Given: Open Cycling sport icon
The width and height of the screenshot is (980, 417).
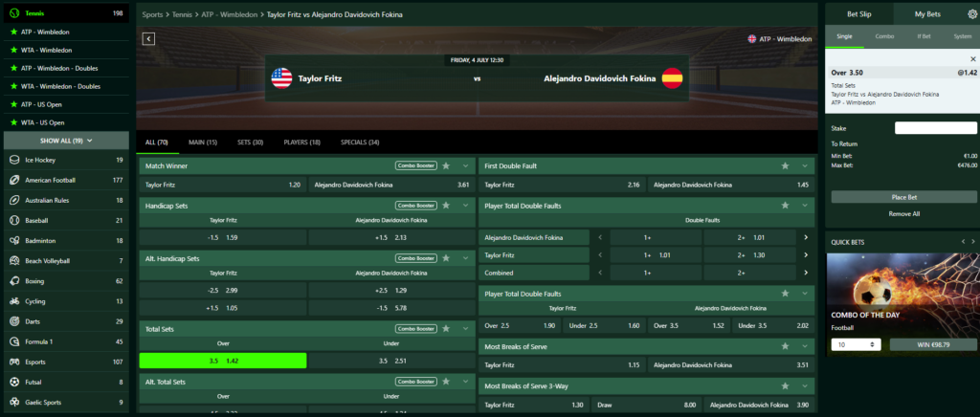Looking at the screenshot, I should [x=14, y=301].
